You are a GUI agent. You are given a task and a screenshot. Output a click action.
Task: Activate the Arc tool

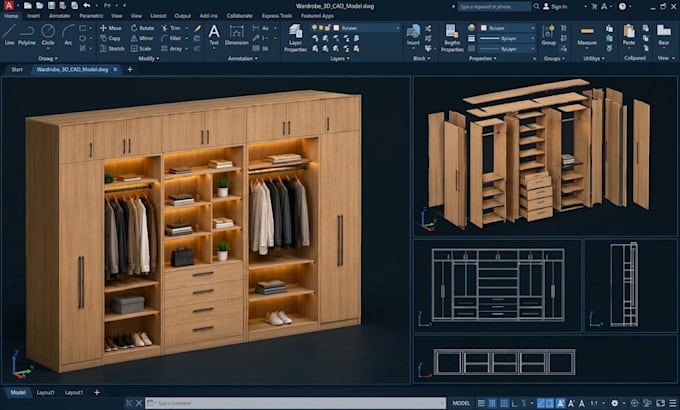pyautogui.click(x=68, y=35)
